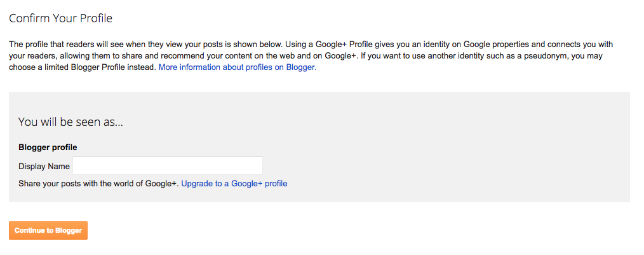
Task: Select the bold Blogger profile label
Action: click(48, 148)
